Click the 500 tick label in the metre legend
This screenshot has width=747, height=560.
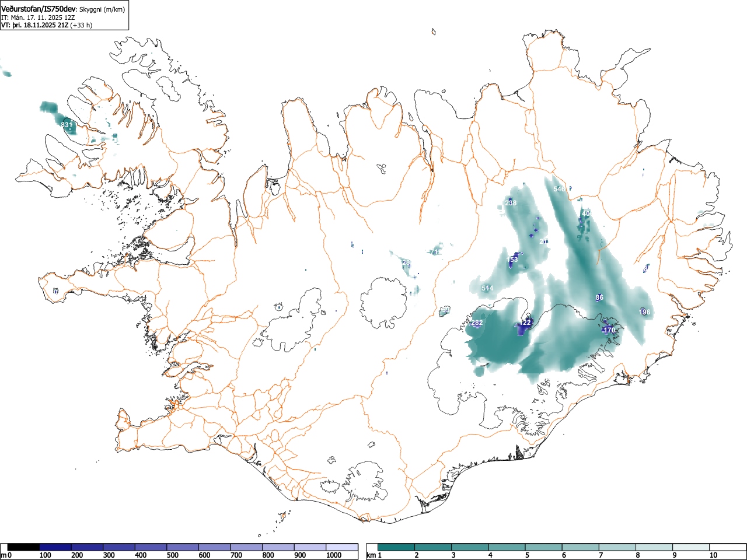pyautogui.click(x=173, y=555)
